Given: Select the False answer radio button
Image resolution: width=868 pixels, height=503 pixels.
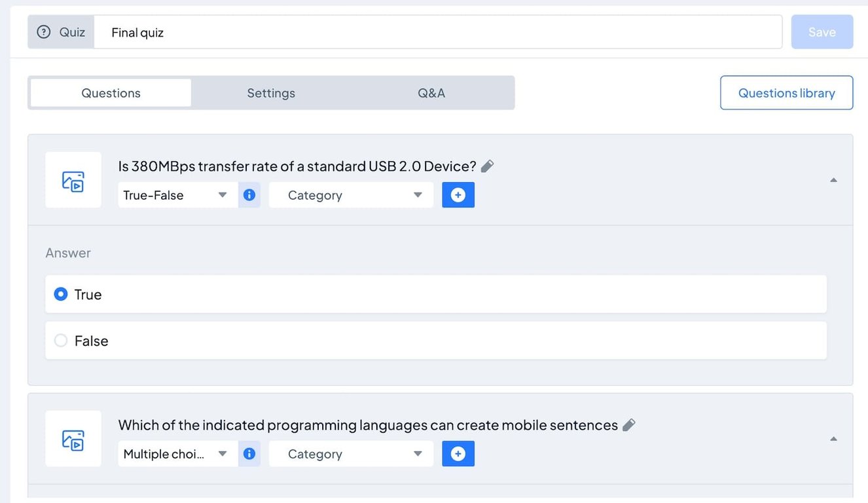Looking at the screenshot, I should pos(60,341).
